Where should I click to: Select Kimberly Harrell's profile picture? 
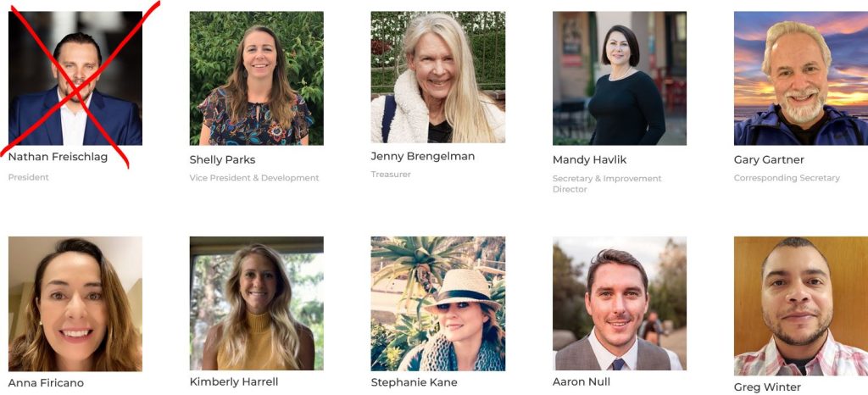pos(256,303)
